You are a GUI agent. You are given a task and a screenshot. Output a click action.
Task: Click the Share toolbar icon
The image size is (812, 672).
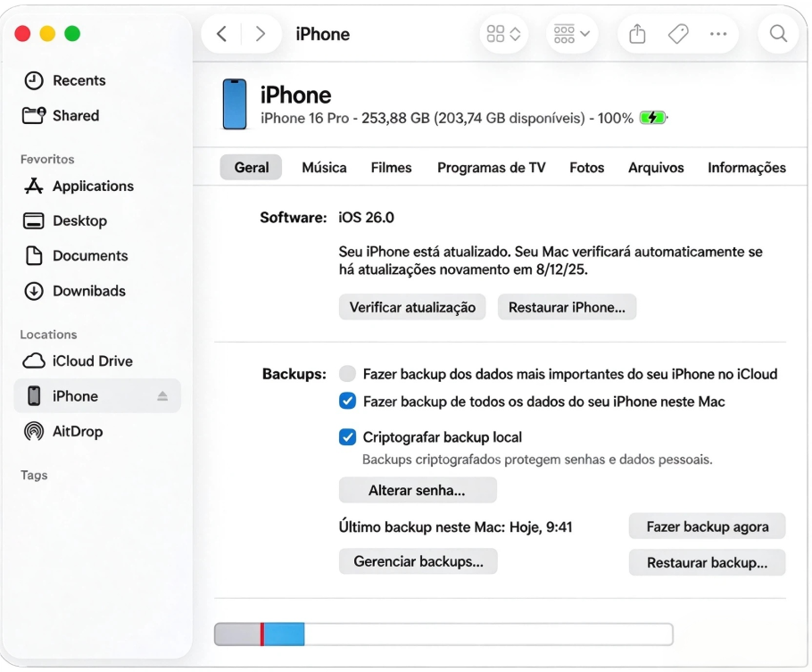click(637, 34)
